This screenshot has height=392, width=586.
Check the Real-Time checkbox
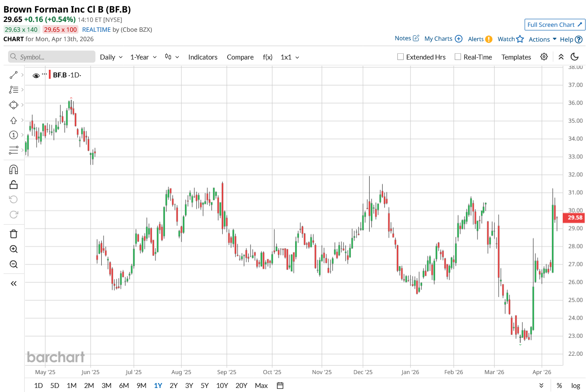[457, 57]
